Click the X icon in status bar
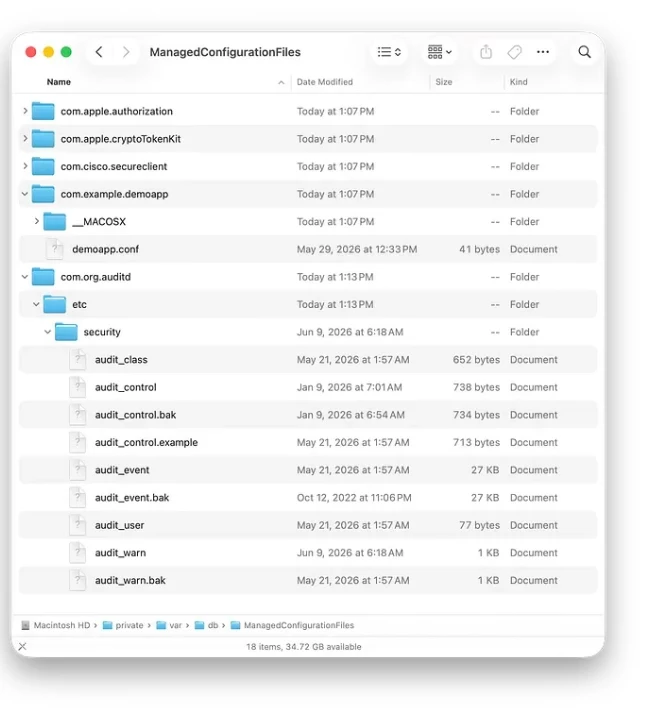Viewport: 662px width, 724px height. pyautogui.click(x=22, y=646)
